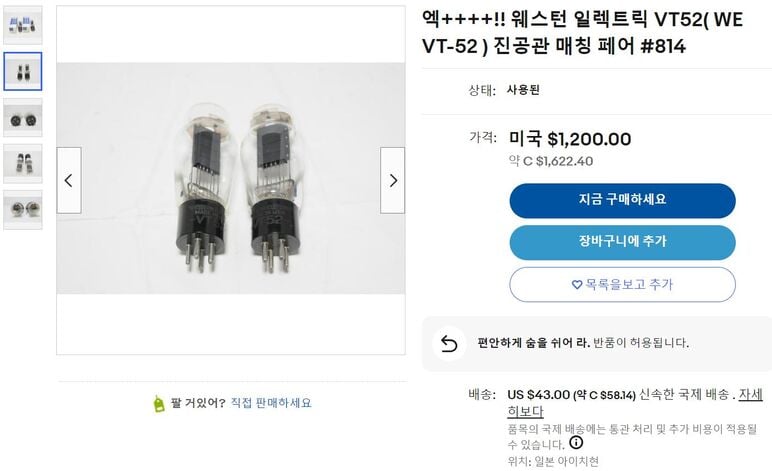Enlarge the main vacuum tube photo
Image resolution: width=772 pixels, height=471 pixels.
coord(230,180)
